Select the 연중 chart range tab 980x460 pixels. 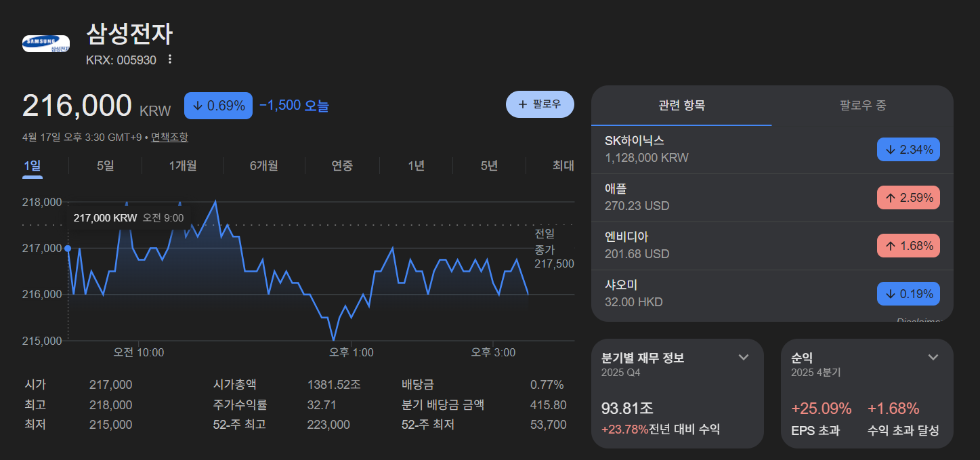[x=342, y=166]
